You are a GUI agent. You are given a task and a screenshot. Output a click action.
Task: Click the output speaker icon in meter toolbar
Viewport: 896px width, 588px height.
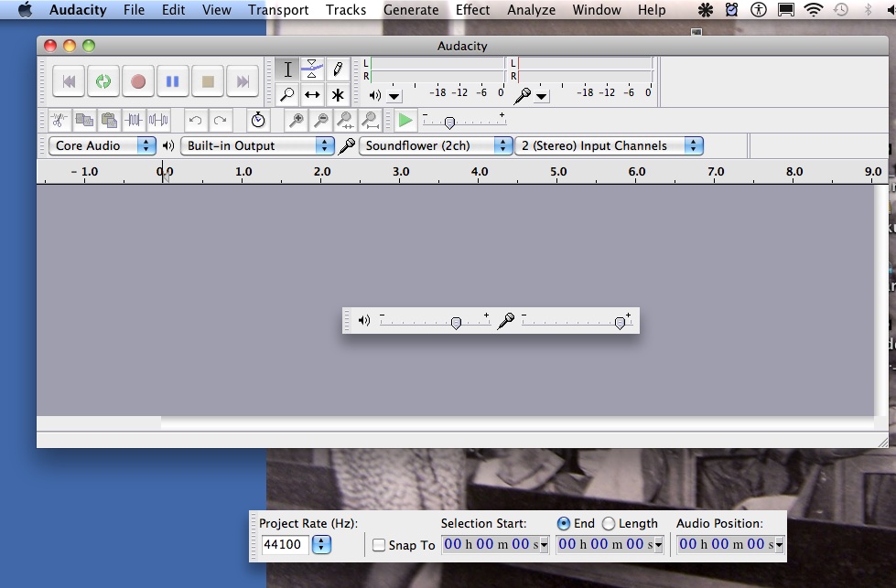pos(375,96)
